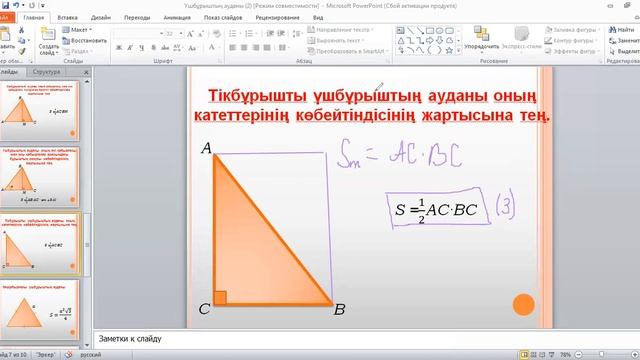Screen dimensions: 640x360
Task: Decrease the list indent level
Action: pos(270,34)
